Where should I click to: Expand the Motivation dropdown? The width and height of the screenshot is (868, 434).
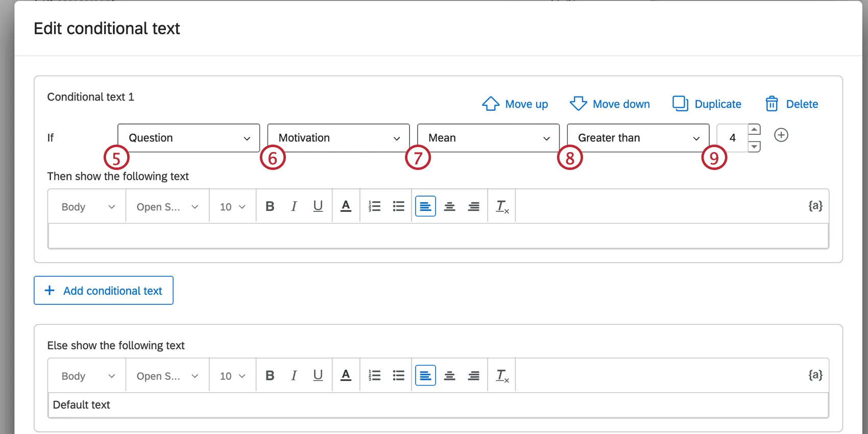[x=338, y=138]
